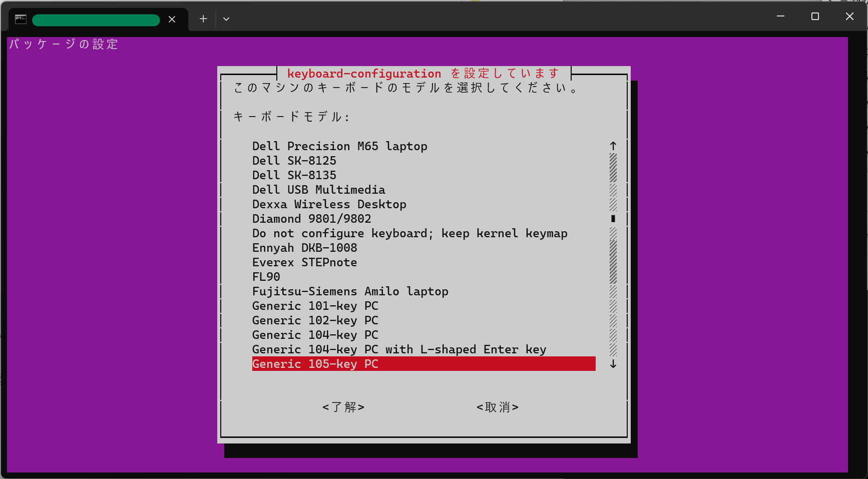The height and width of the screenshot is (479, 868).
Task: Click the scroll up arrow in list
Action: coord(613,146)
